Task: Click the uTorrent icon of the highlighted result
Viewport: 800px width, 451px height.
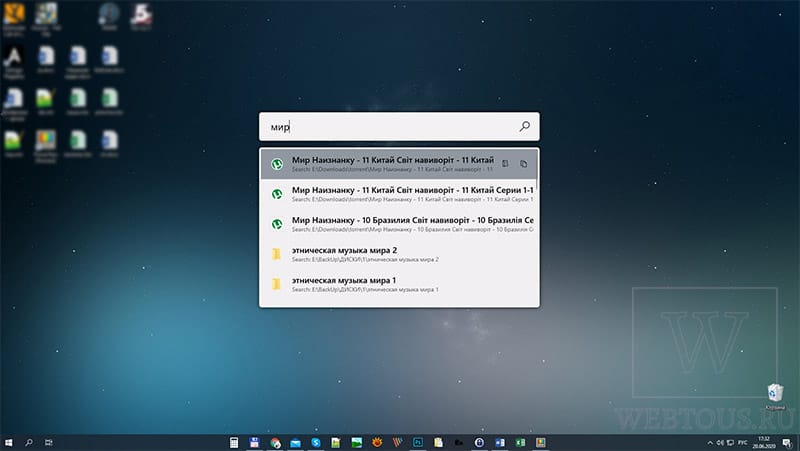Action: 277,164
